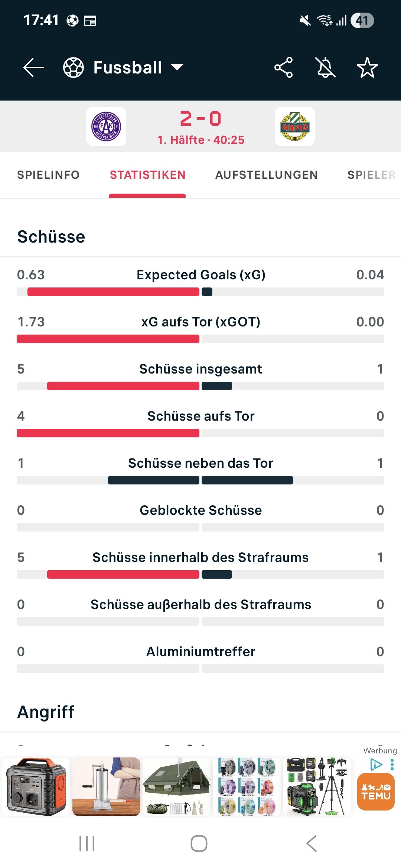Open the portable power station ad
This screenshot has height=868, width=401.
(36, 787)
